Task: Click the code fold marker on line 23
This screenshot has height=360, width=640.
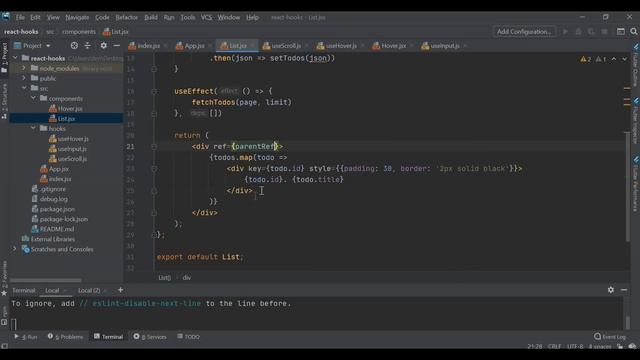Action: pos(154,169)
